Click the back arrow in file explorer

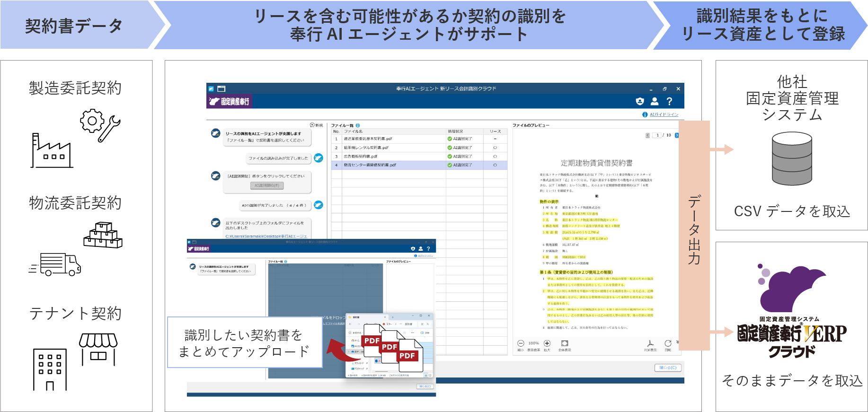(x=350, y=324)
